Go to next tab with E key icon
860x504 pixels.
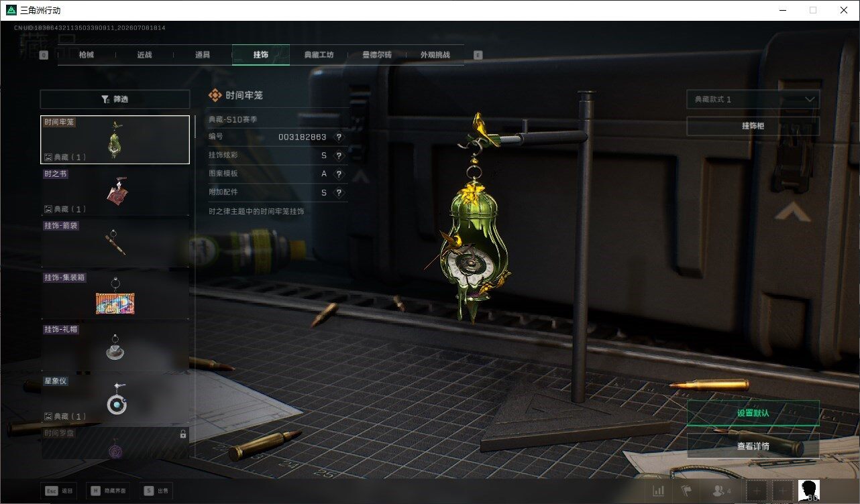pyautogui.click(x=478, y=55)
